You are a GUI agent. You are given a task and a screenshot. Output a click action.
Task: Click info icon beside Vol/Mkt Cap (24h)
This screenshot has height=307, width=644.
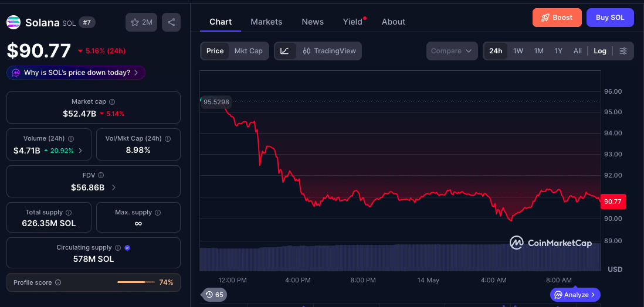[168, 139]
